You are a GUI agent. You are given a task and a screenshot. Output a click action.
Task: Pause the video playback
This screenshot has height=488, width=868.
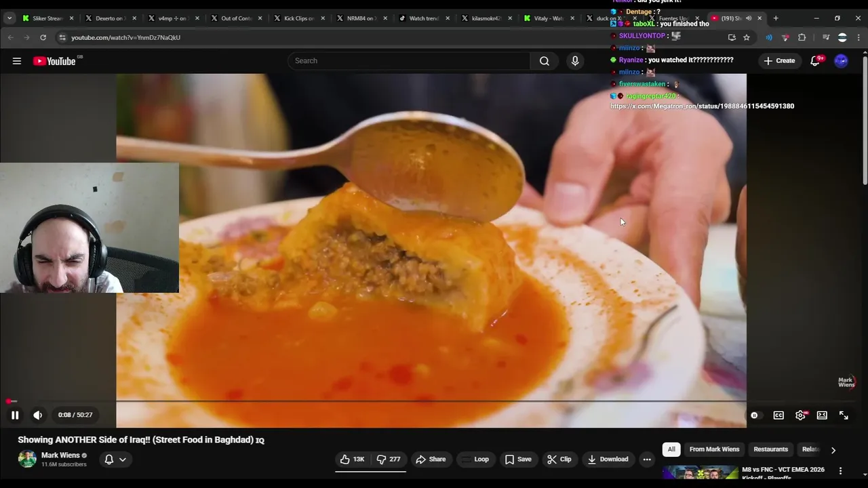pyautogui.click(x=15, y=415)
